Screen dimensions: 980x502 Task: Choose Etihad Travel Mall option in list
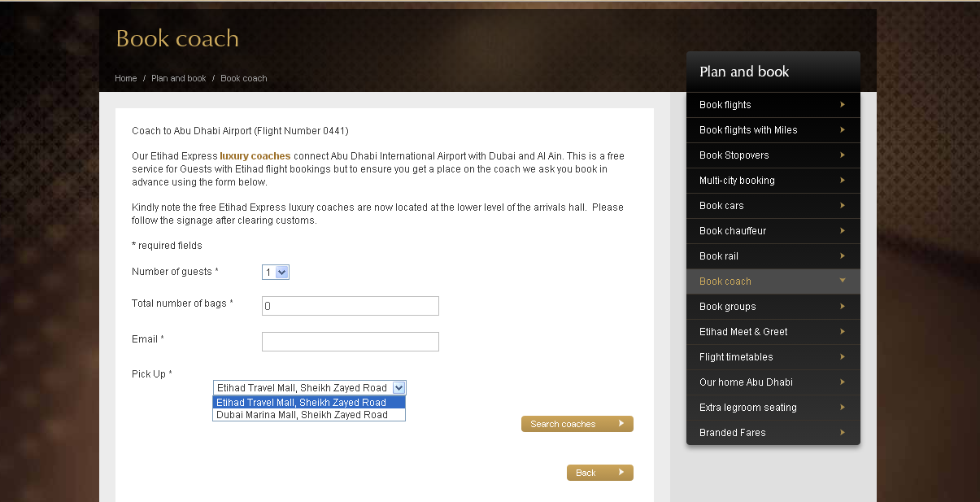click(309, 402)
